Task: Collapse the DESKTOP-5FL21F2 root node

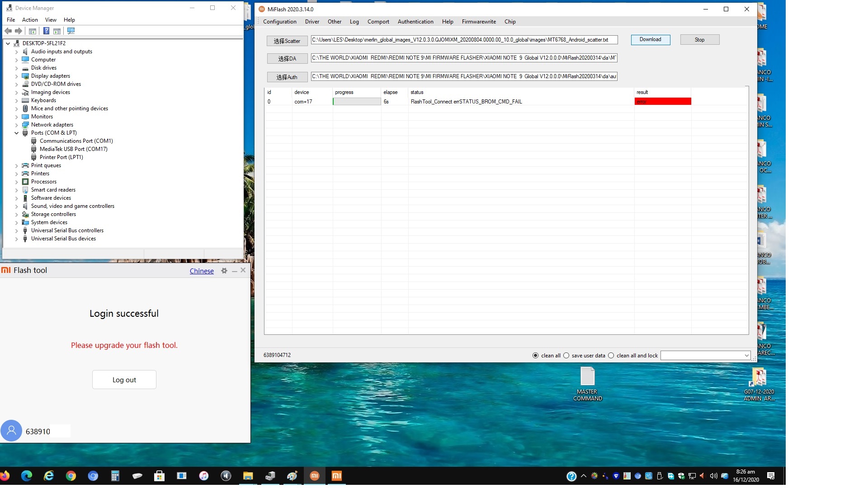Action: pyautogui.click(x=8, y=43)
